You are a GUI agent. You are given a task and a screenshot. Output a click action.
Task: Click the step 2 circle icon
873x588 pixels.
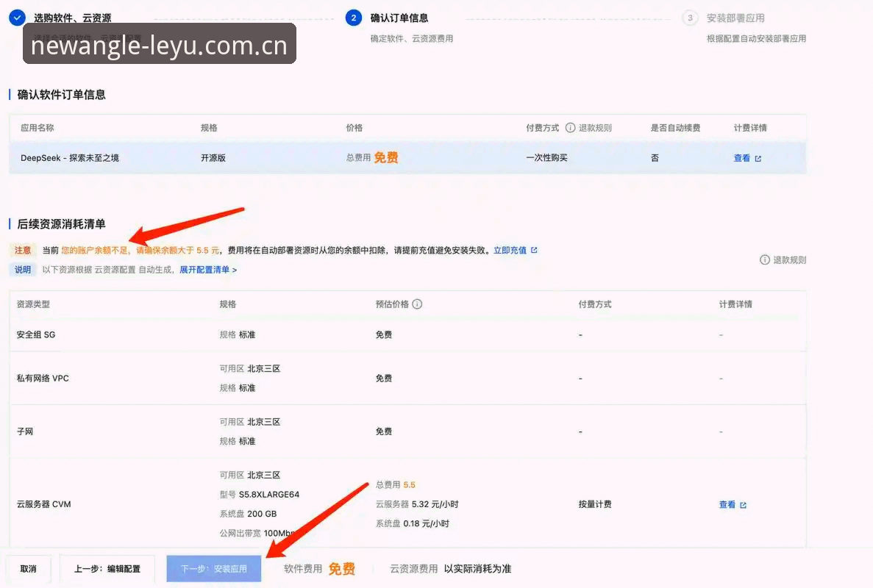click(x=354, y=18)
